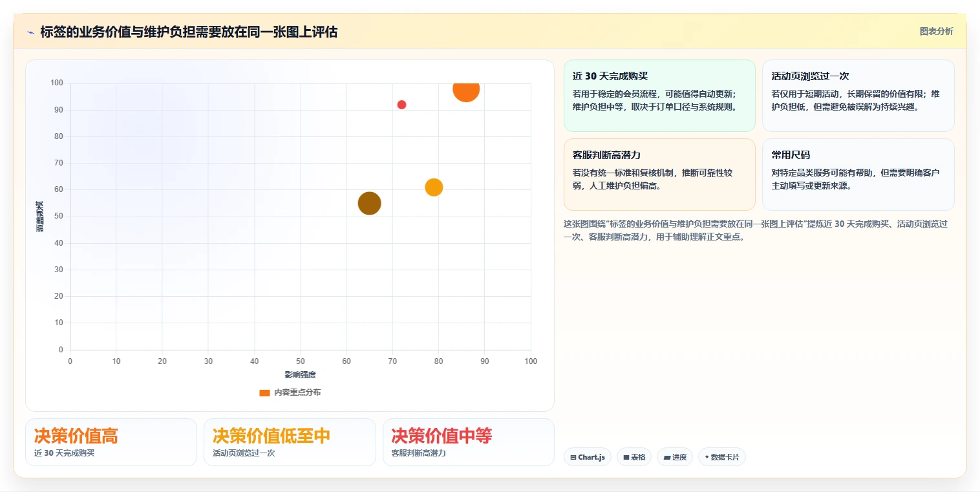Open the 常用尺码 info card
The height and width of the screenshot is (492, 980).
[x=858, y=175]
